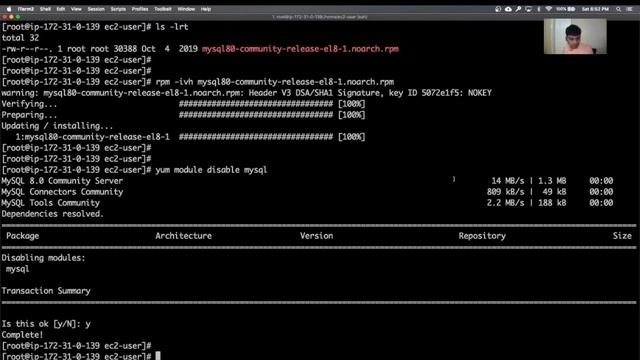
Task: Click the cloud upload menu bar icon
Action: 508,9
